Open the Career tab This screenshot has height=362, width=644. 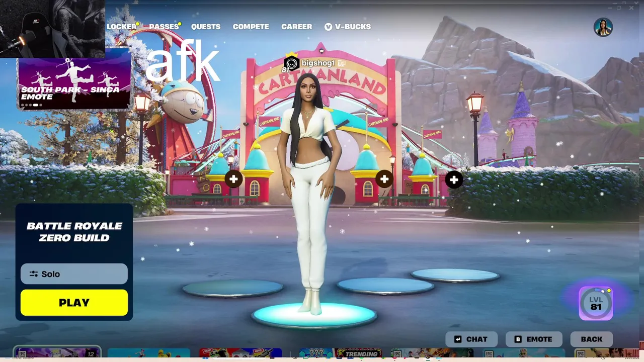(x=296, y=27)
